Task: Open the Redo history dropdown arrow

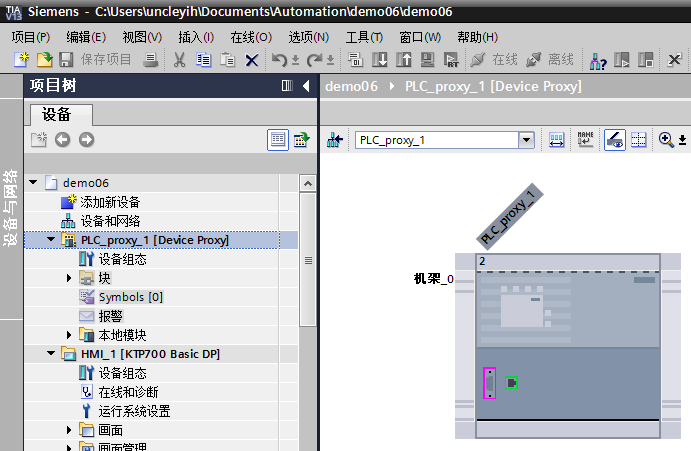Action: coord(331,60)
